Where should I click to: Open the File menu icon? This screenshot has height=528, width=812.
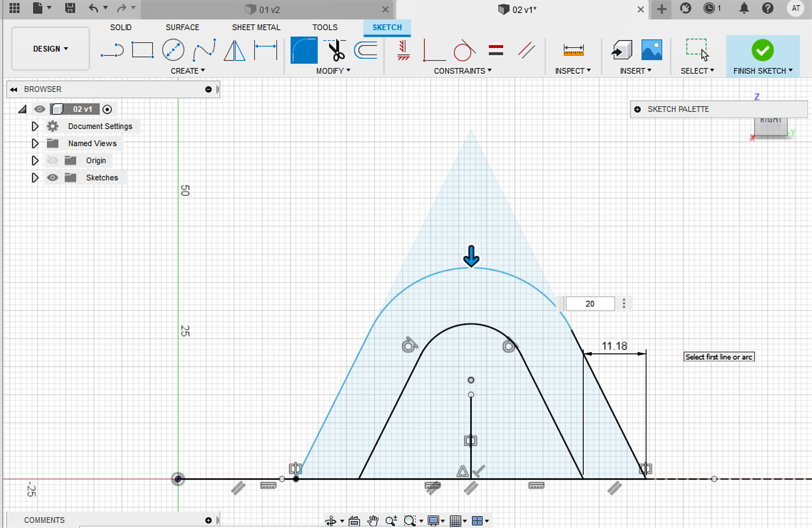tap(38, 8)
